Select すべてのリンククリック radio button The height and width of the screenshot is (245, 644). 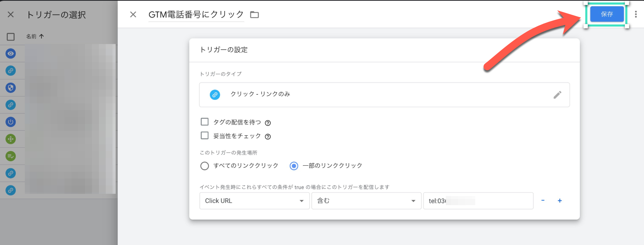point(205,166)
